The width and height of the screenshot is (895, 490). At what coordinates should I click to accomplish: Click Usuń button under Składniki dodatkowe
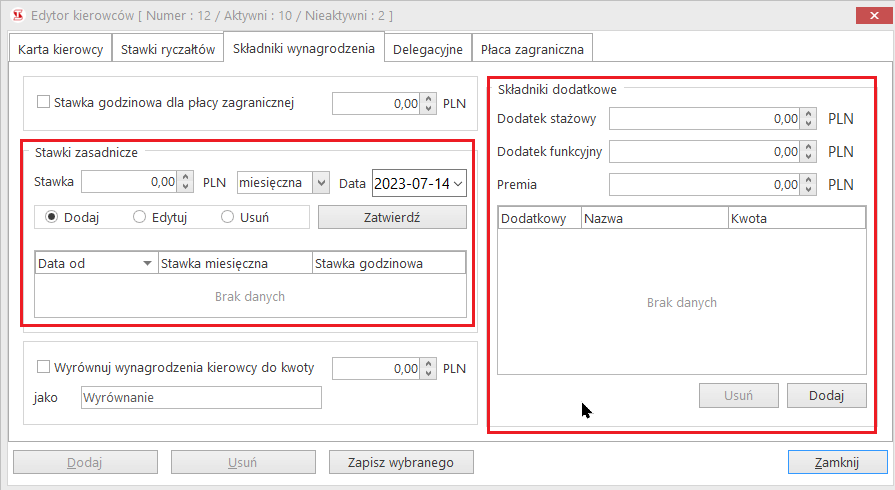739,395
